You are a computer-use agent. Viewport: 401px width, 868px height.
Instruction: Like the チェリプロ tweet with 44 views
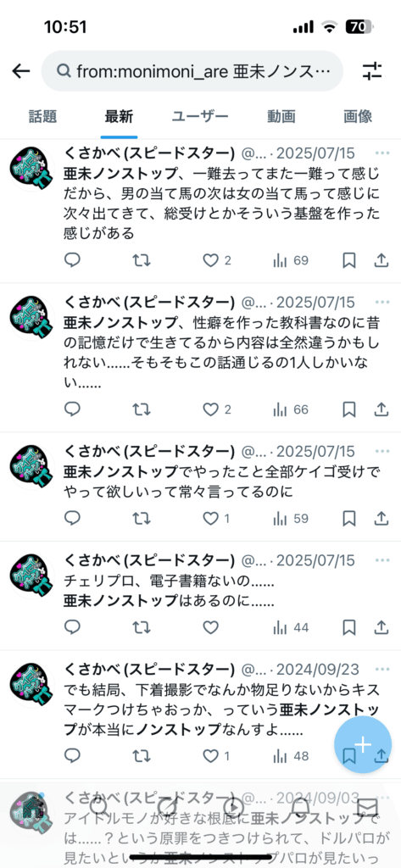pyautogui.click(x=210, y=627)
